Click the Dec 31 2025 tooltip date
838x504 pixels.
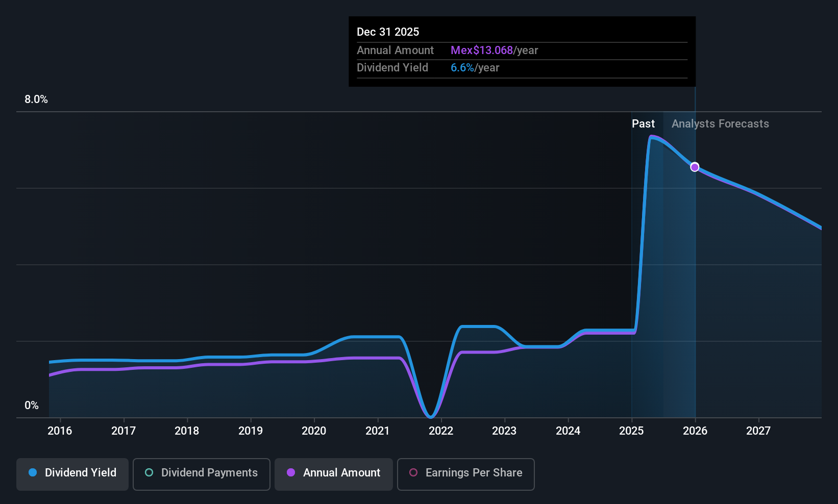tap(388, 32)
